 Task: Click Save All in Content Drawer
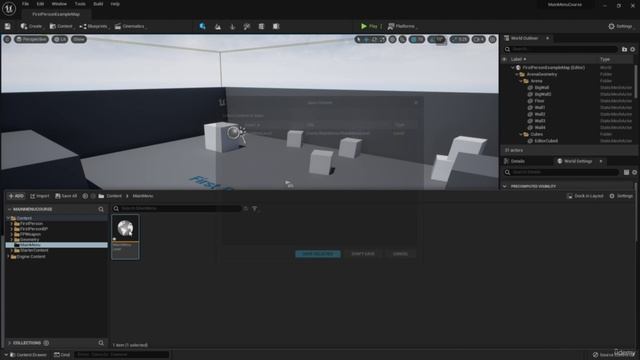(66, 196)
